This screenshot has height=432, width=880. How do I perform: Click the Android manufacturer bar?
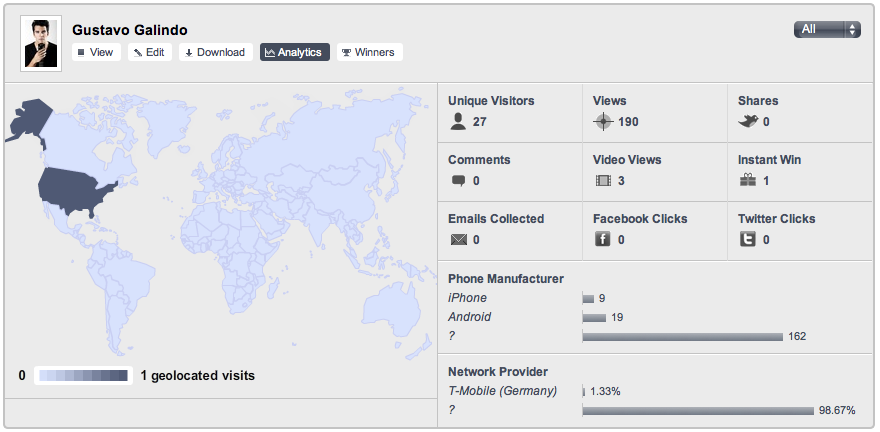pyautogui.click(x=594, y=318)
